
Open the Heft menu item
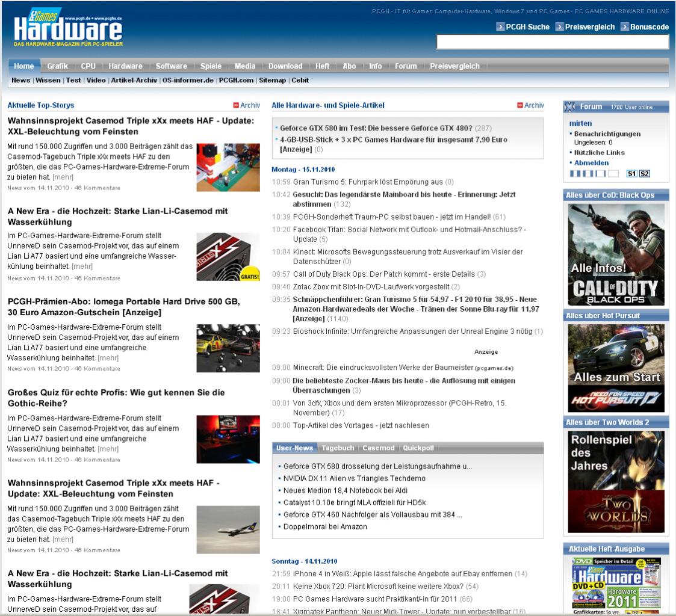pyautogui.click(x=322, y=66)
